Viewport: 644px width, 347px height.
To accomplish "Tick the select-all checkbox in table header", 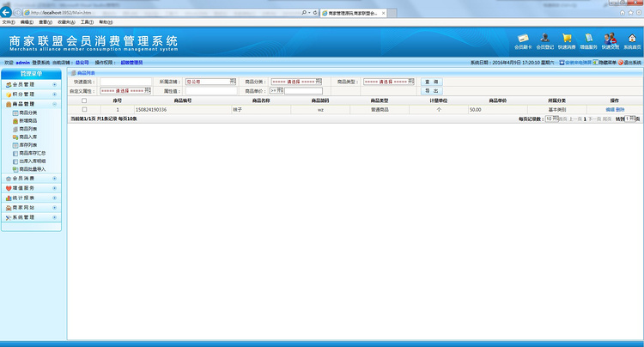I will 84,100.
